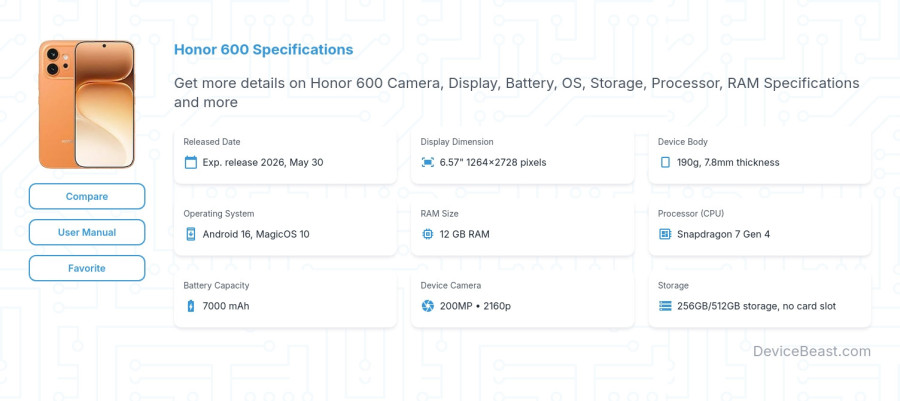Open the Honor 600 phone image

pyautogui.click(x=87, y=104)
